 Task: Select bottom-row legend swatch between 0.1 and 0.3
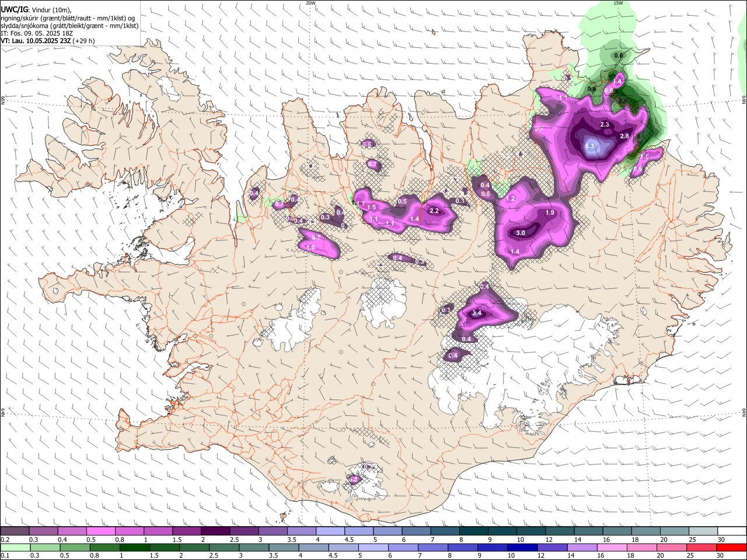[x=15, y=547]
